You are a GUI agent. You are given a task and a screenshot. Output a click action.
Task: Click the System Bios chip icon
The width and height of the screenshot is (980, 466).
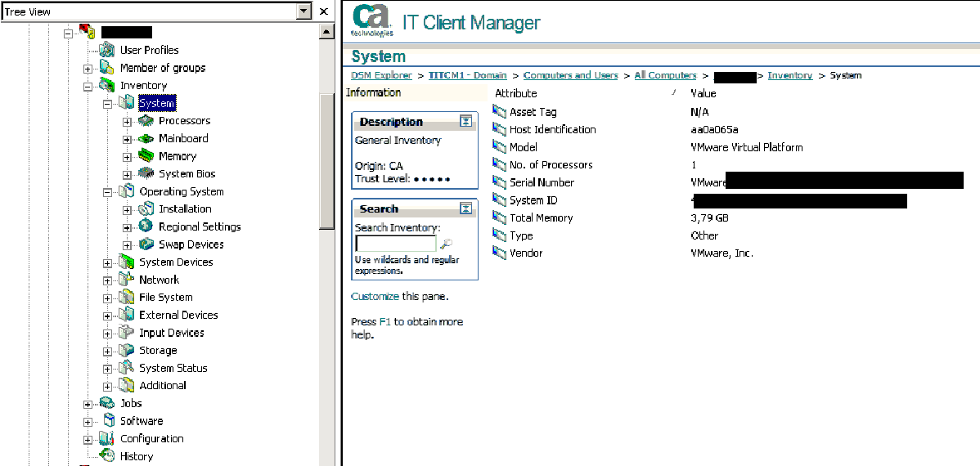point(146,173)
